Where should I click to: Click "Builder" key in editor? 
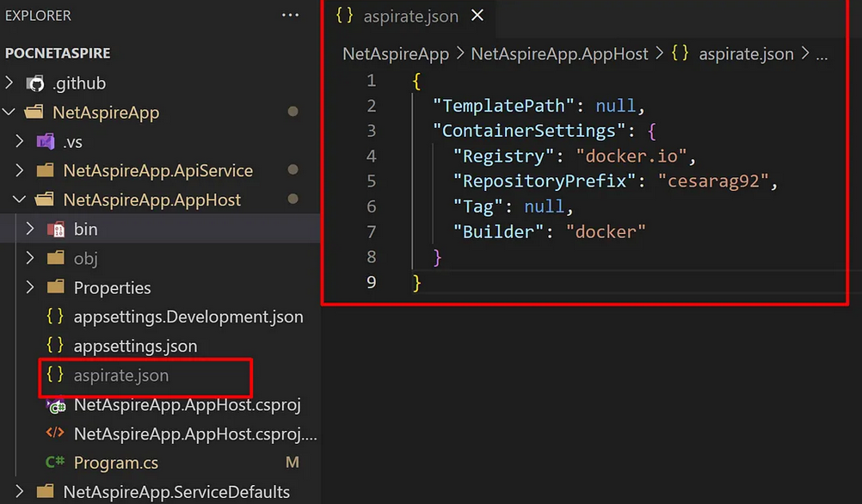tap(499, 232)
